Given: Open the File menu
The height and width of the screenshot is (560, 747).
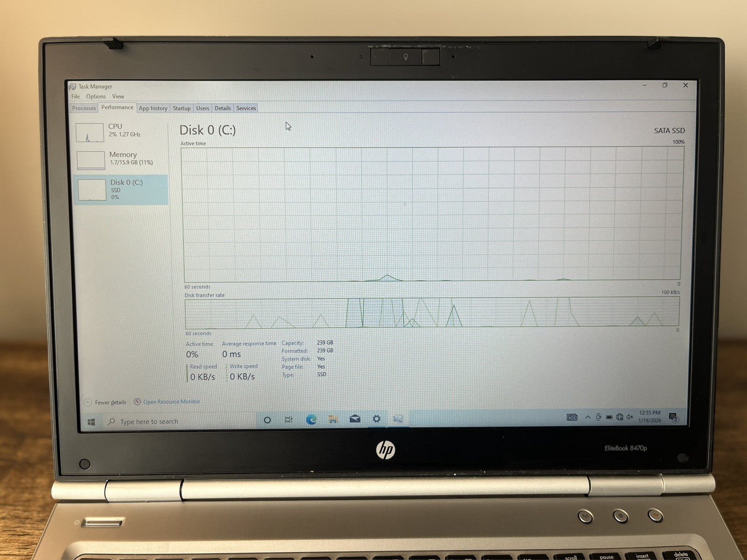Looking at the screenshot, I should click(x=76, y=97).
